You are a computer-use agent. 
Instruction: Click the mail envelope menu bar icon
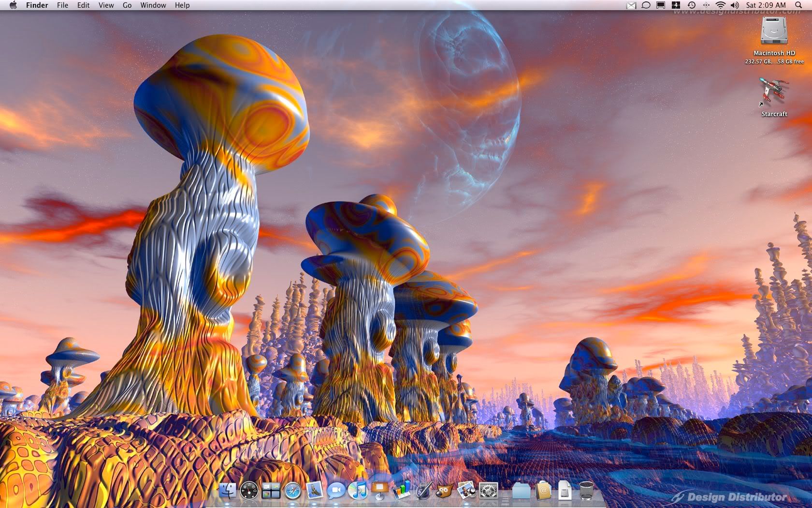[631, 5]
